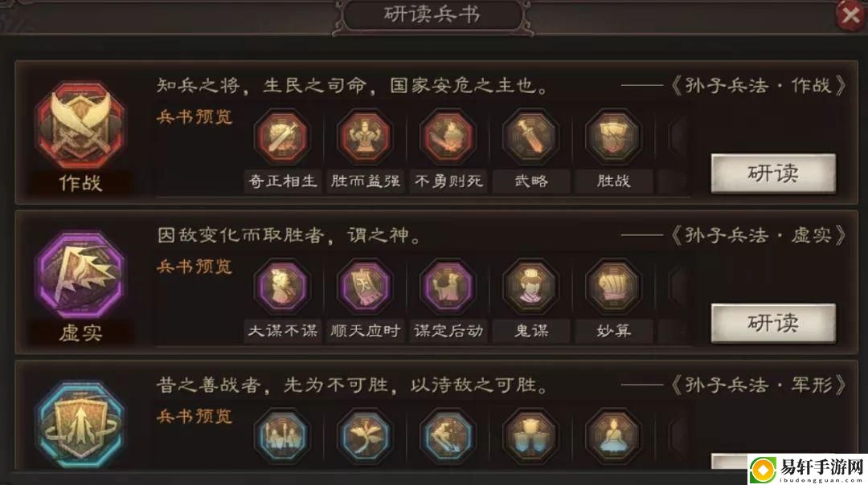Viewport: 868px width, 485px height.
Task: Click the blue 军形 book emblem
Action: pos(80,425)
